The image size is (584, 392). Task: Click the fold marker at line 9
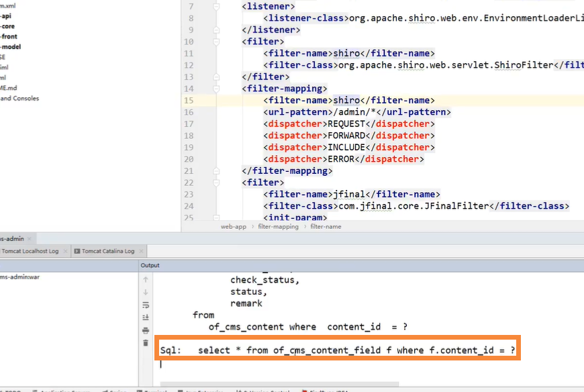[216, 30]
